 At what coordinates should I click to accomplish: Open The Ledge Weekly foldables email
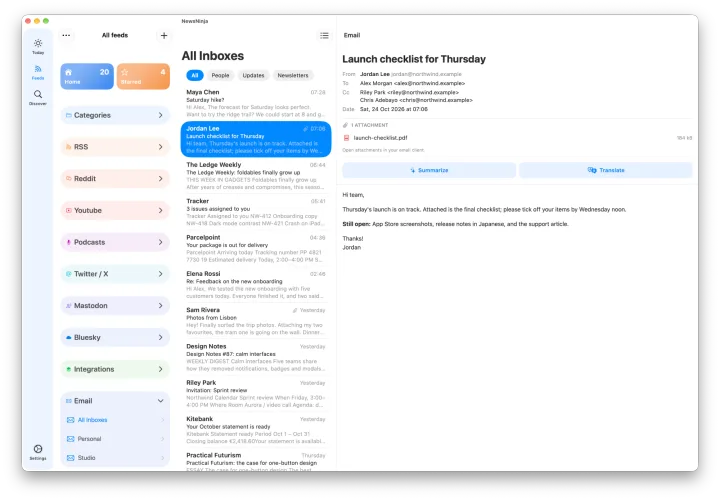(x=256, y=176)
